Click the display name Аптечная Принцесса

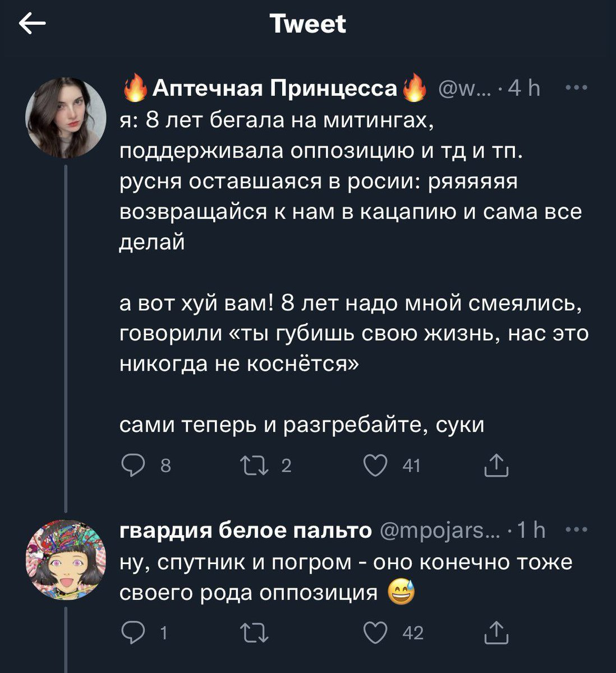coord(275,89)
